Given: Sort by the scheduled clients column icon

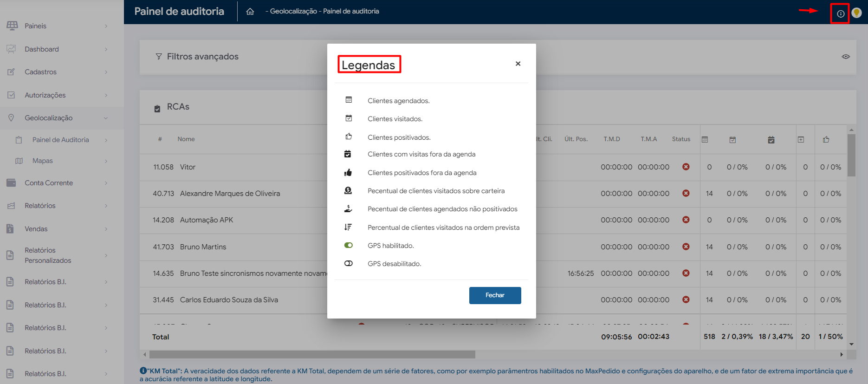Looking at the screenshot, I should point(705,139).
